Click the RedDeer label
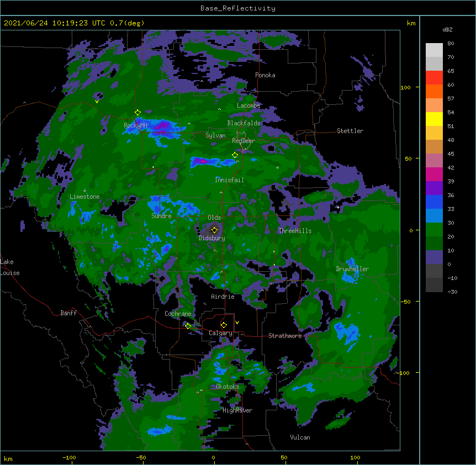 244,141
